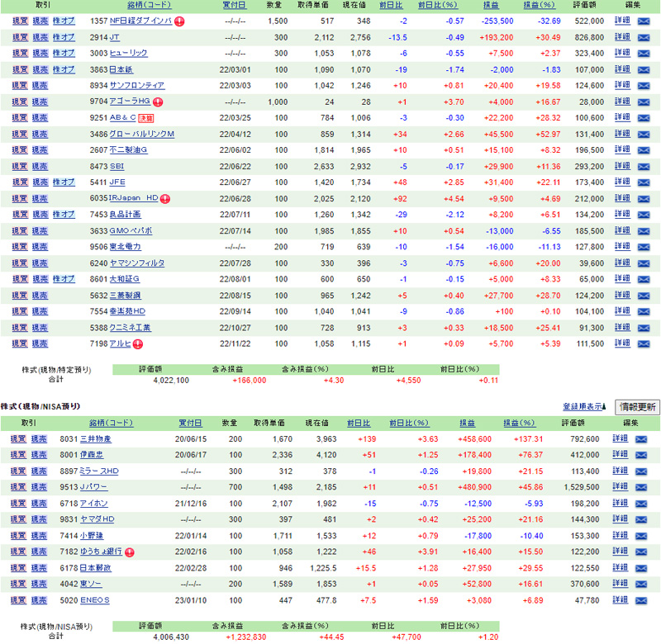Click the mail icon in the 7554 幸楽苑HD row
This screenshot has height=644, width=661.
(644, 312)
